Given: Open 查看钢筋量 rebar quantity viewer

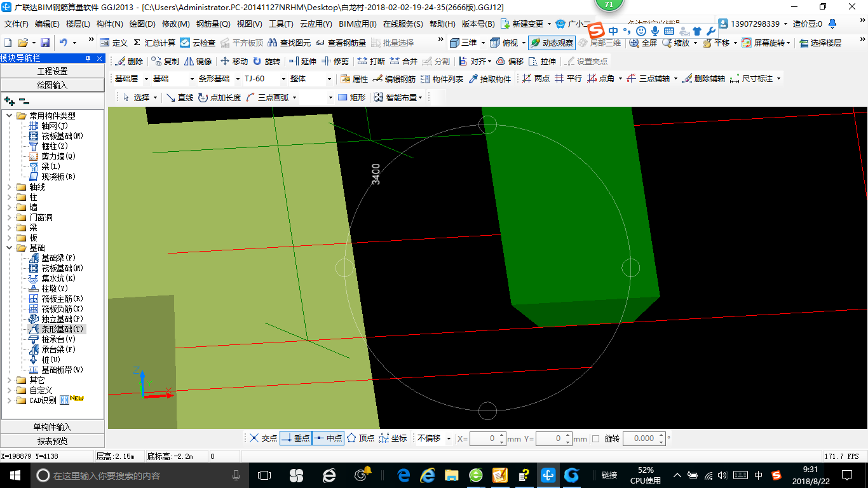Looking at the screenshot, I should pos(341,43).
